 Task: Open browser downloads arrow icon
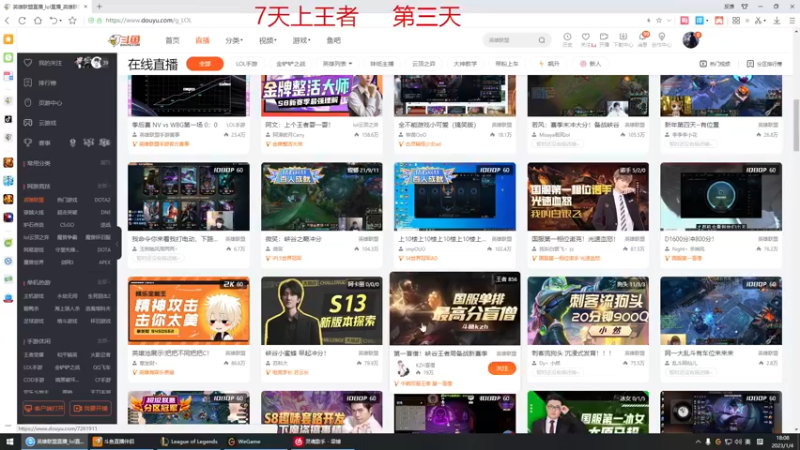pos(777,20)
